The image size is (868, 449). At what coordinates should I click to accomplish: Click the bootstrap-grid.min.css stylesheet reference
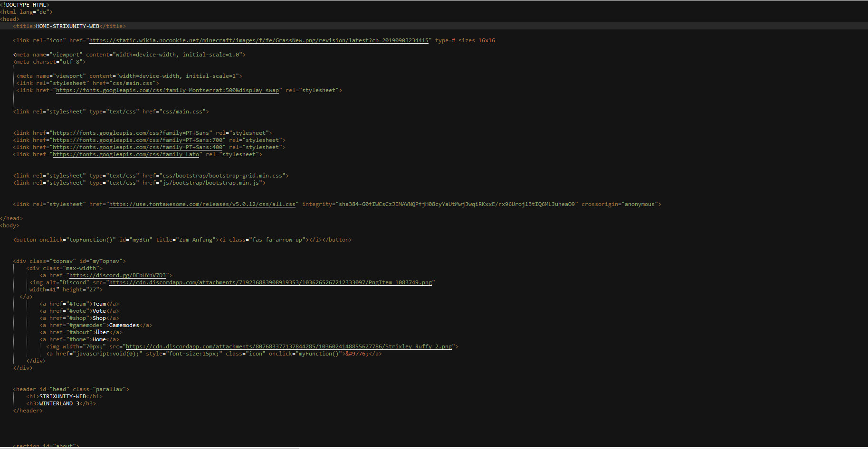click(x=223, y=175)
